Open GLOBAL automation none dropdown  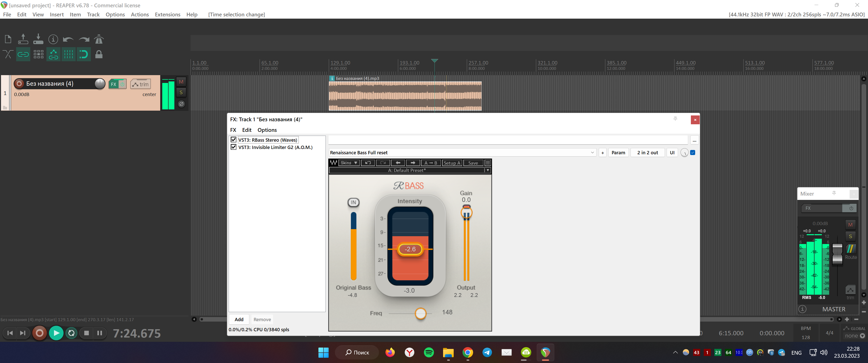[855, 336]
